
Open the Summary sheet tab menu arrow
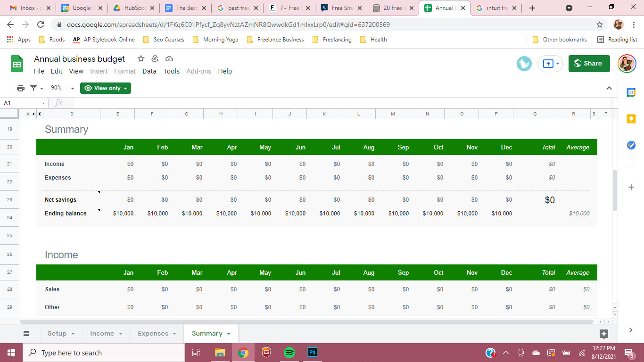click(229, 334)
